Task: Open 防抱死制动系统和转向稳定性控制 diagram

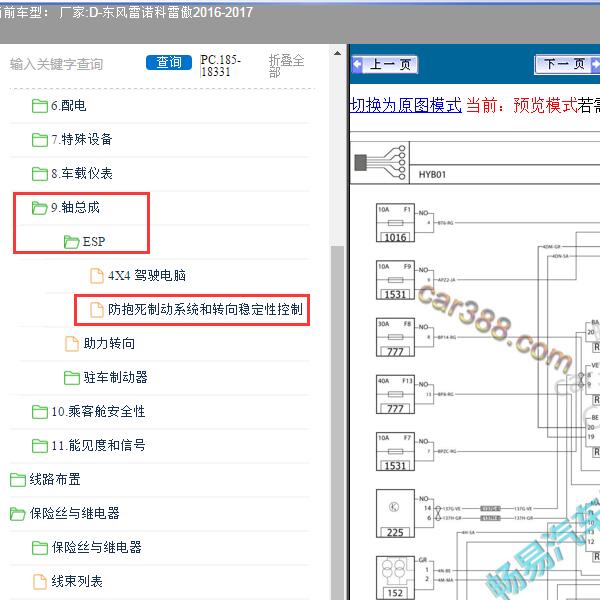Action: pyautogui.click(x=205, y=310)
